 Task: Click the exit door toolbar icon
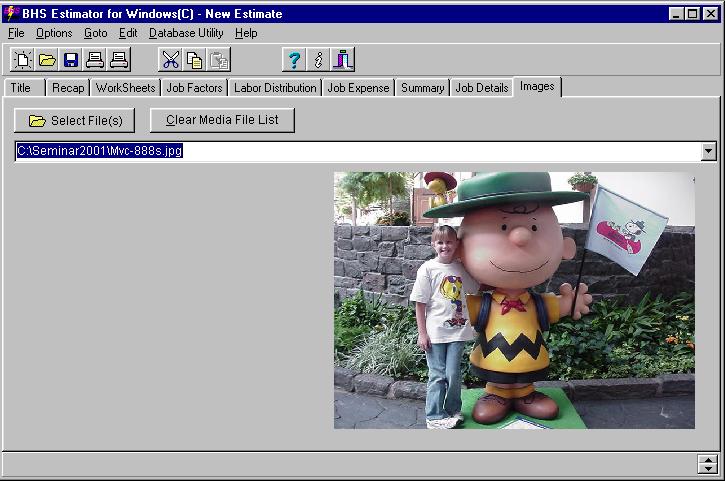click(343, 60)
